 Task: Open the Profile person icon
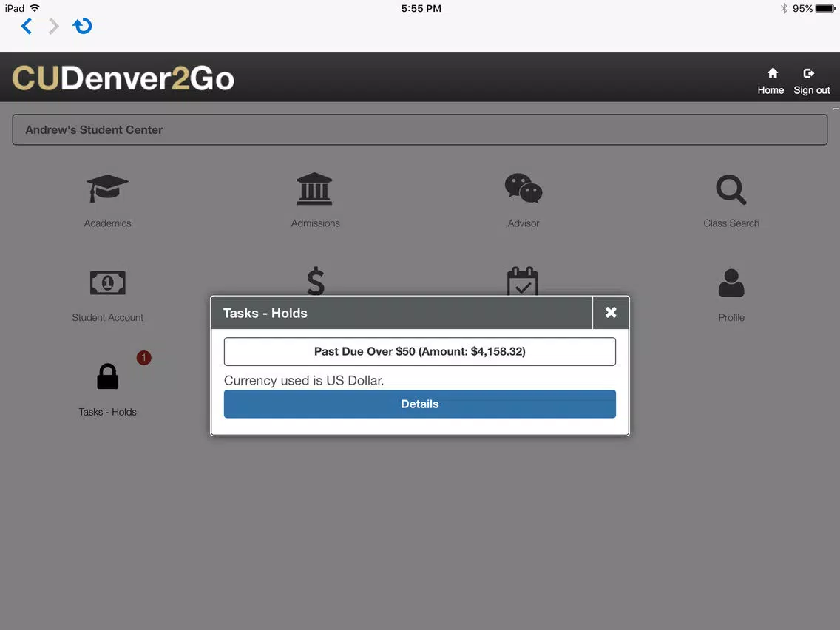pyautogui.click(x=731, y=283)
